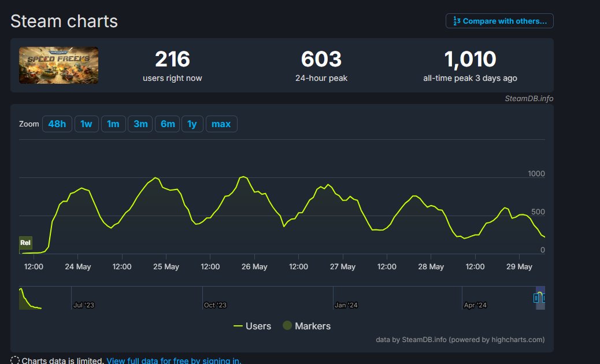
Task: Set chart zoom to 3m
Action: (x=140, y=124)
